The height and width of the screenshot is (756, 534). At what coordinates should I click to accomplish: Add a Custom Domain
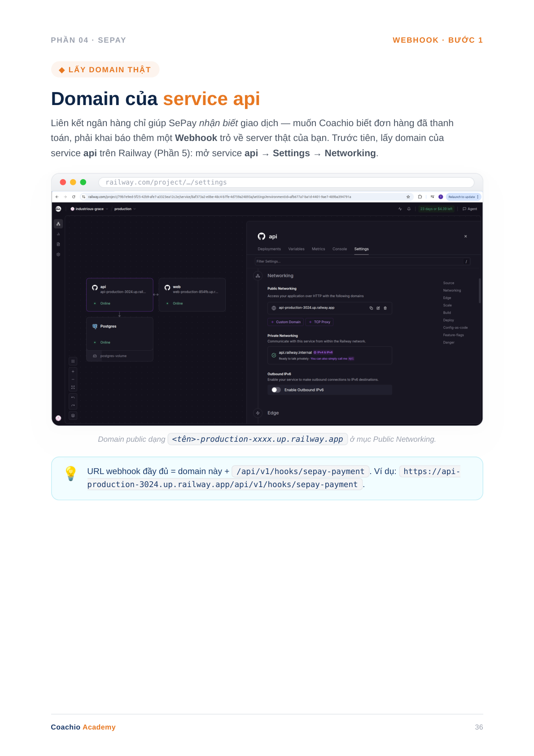tap(286, 322)
